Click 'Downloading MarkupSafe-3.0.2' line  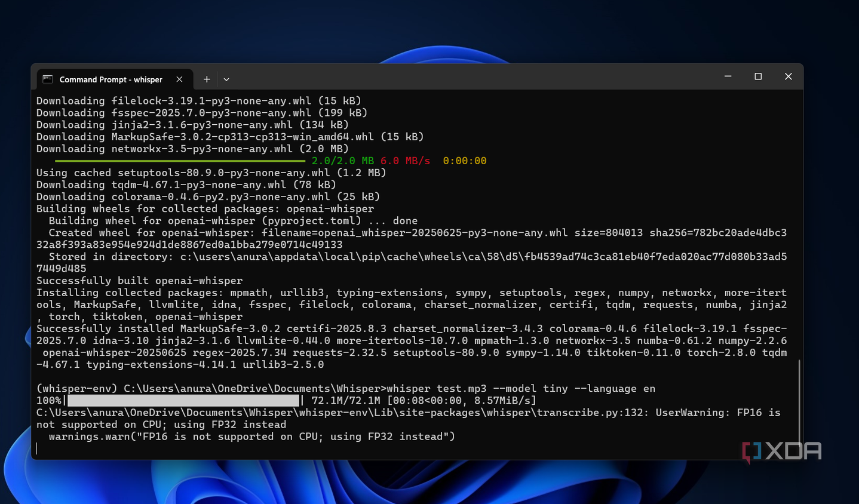click(230, 137)
